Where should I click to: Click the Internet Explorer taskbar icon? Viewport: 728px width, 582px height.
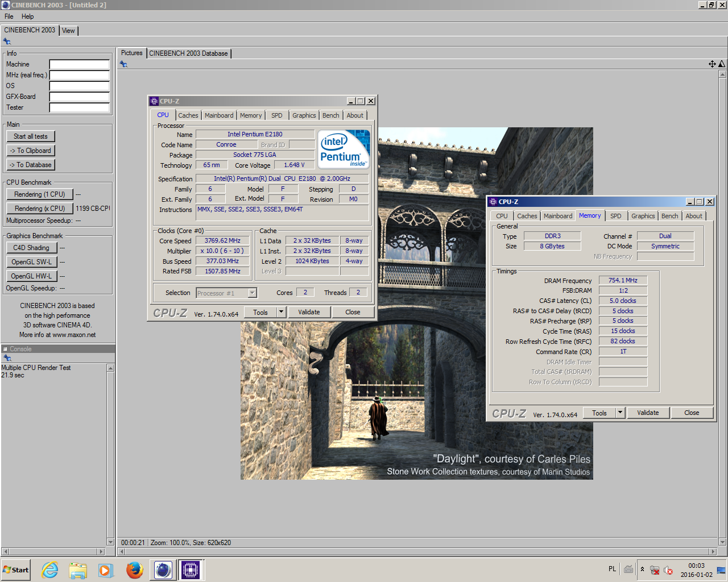50,569
